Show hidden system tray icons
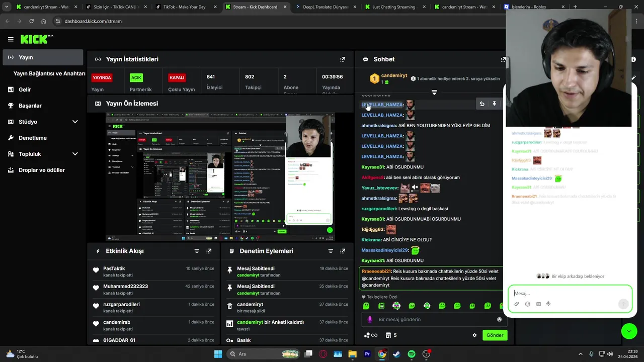644x362 pixels. [x=580, y=354]
